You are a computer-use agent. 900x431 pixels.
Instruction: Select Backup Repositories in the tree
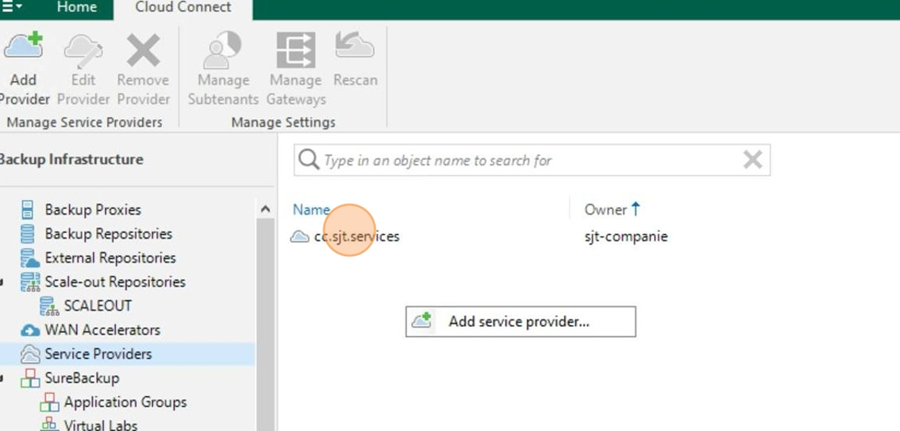coord(108,234)
